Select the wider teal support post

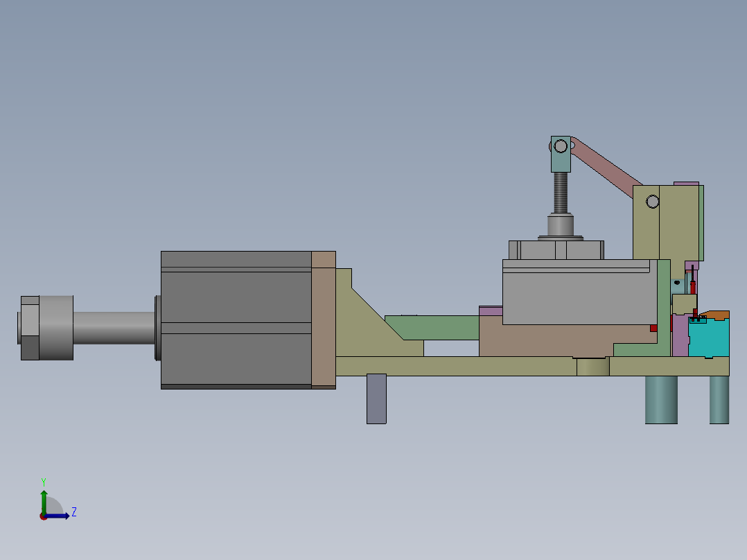[x=661, y=400]
